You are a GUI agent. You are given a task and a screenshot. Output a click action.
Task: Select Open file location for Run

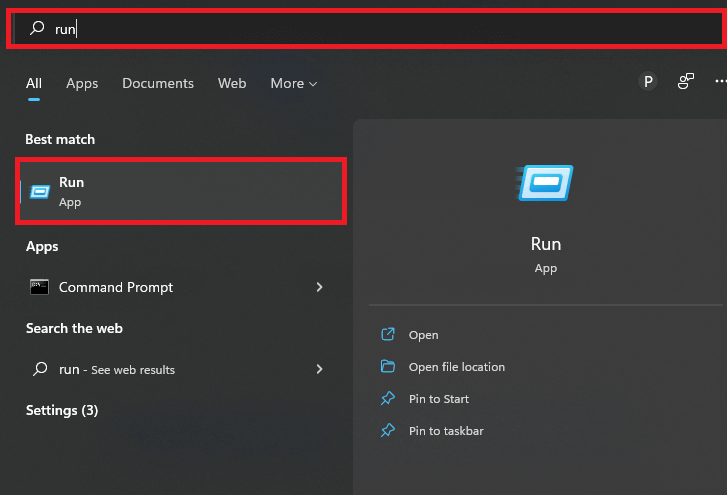[456, 367]
